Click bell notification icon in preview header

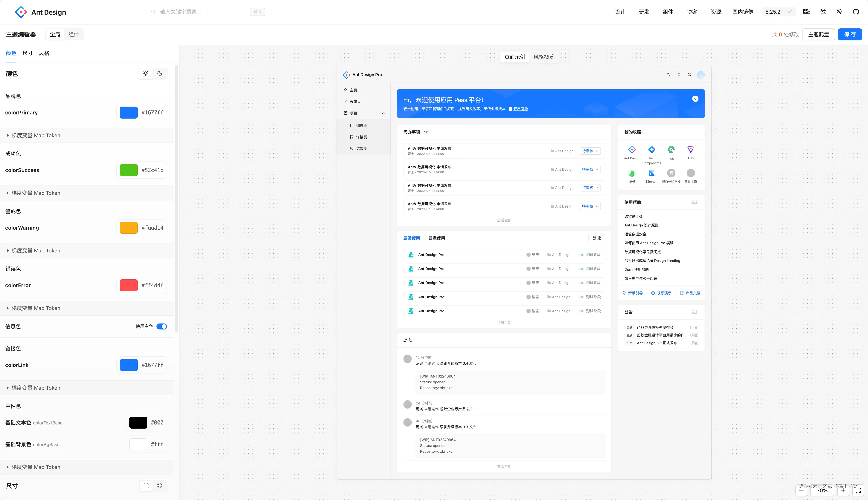[679, 75]
